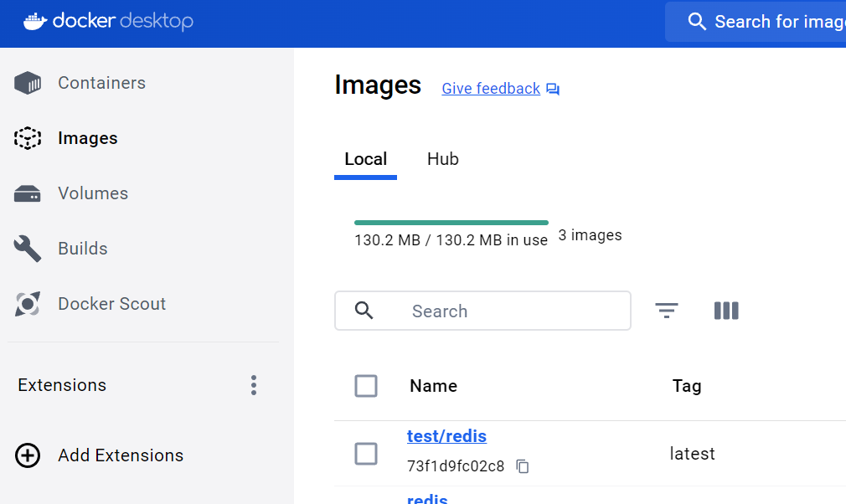846x504 pixels.
Task: Copy the image ID 73f1d9fc02c8
Action: pyautogui.click(x=523, y=466)
